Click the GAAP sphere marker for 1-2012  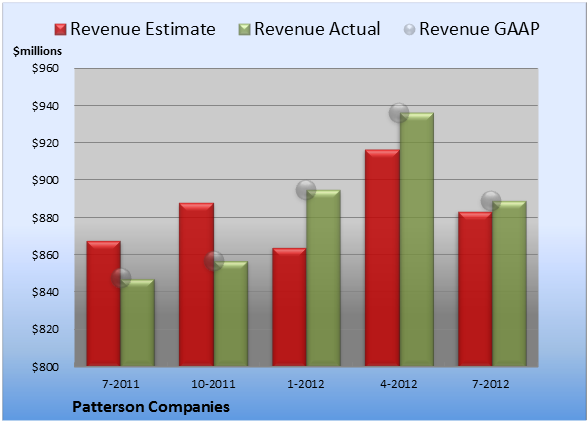click(306, 189)
